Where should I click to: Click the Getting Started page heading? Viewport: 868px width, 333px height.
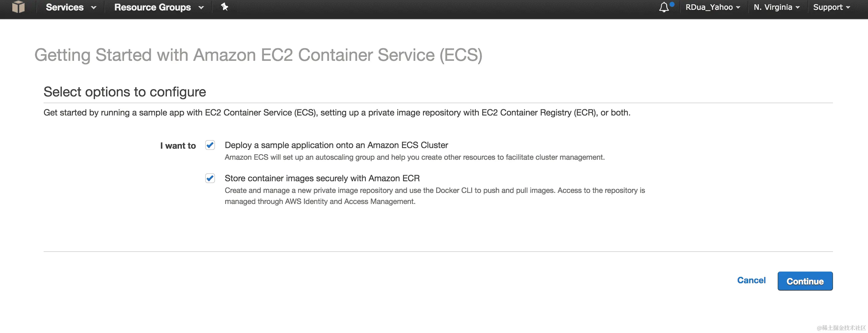(x=259, y=55)
